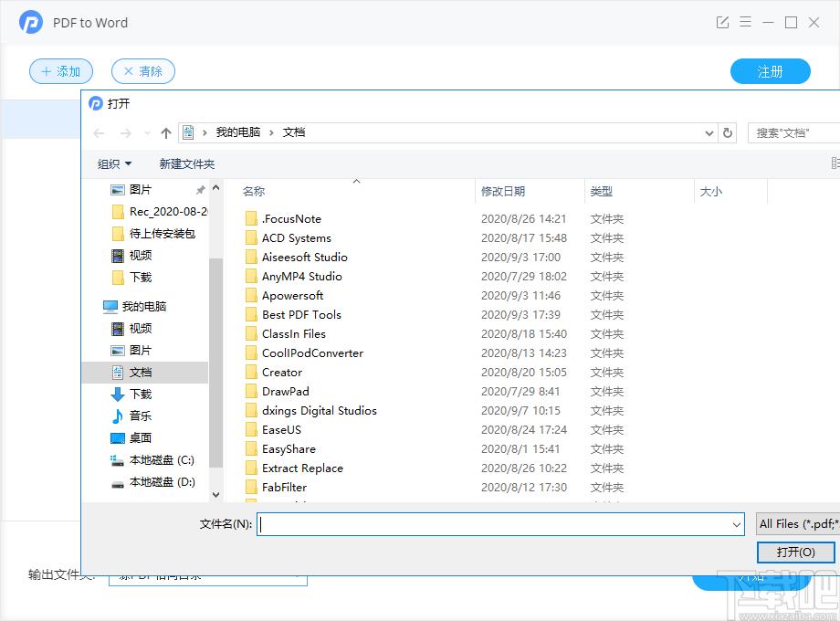Expand the filename history dropdown
Viewport: 840px width, 621px height.
point(736,524)
